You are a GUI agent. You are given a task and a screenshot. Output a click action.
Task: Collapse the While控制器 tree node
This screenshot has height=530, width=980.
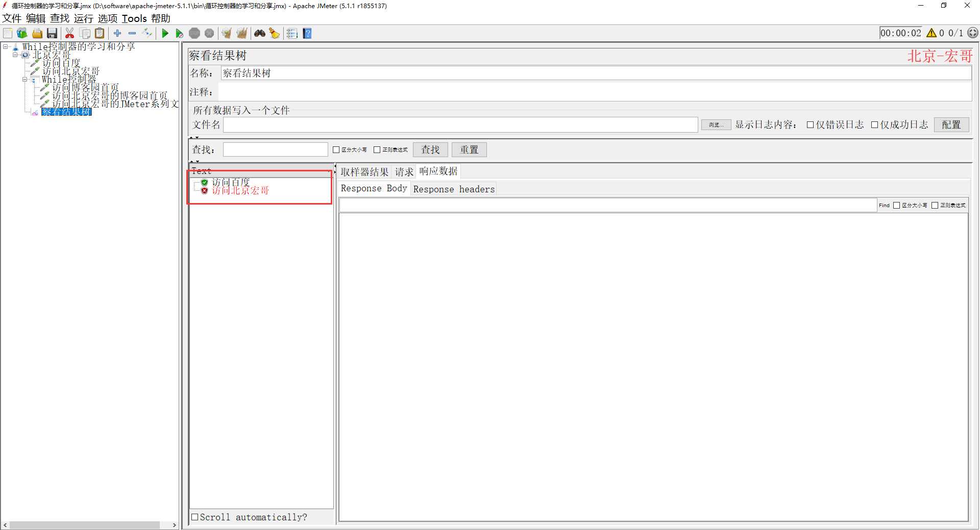point(24,79)
